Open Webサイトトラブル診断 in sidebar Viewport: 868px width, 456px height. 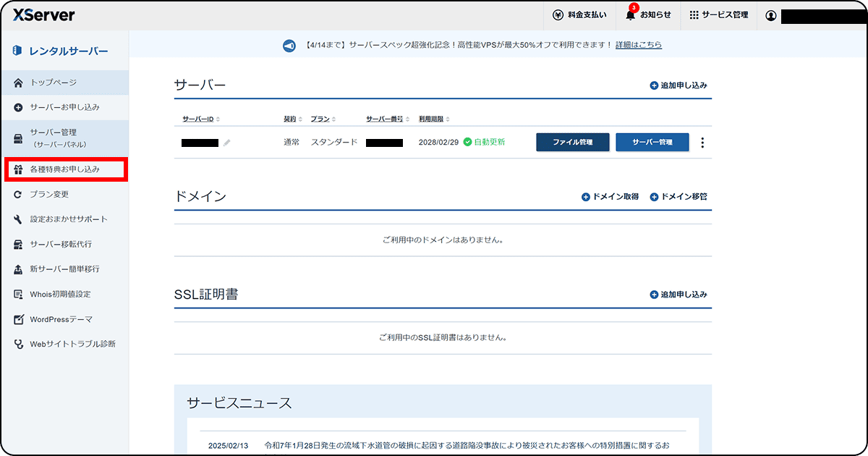[65, 344]
